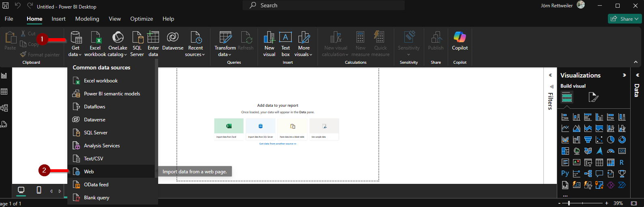
Task: Click the Save icon in title bar
Action: [x=6, y=6]
